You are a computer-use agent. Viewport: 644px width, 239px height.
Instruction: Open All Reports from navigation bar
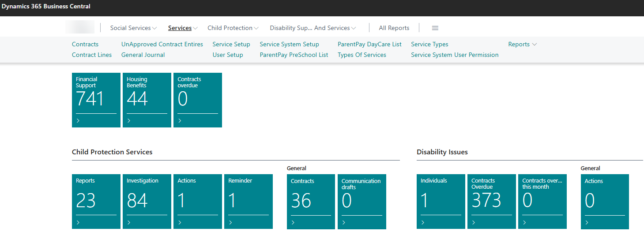(x=394, y=28)
